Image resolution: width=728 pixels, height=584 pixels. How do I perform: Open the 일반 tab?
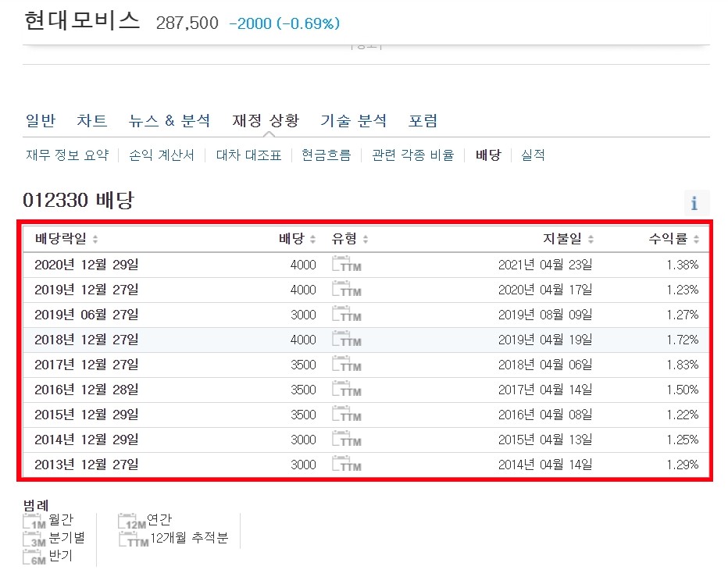click(41, 121)
